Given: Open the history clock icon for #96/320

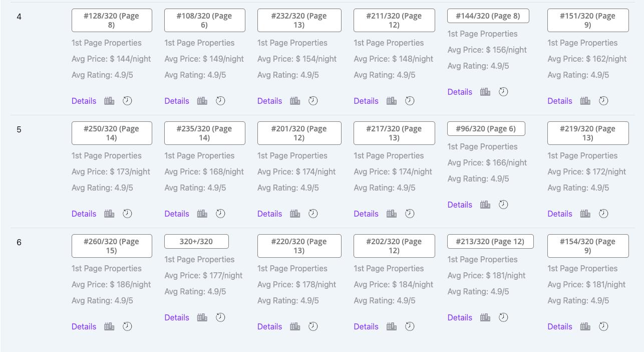Looking at the screenshot, I should [x=503, y=205].
